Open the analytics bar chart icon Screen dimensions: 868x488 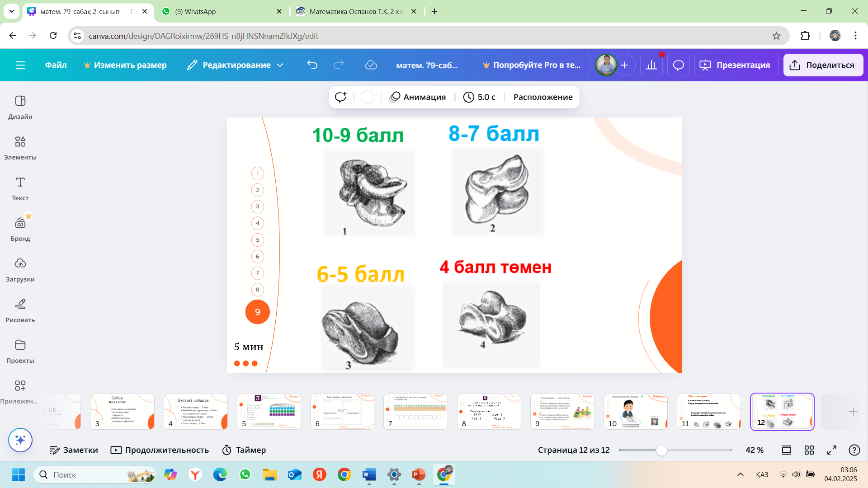pos(651,65)
